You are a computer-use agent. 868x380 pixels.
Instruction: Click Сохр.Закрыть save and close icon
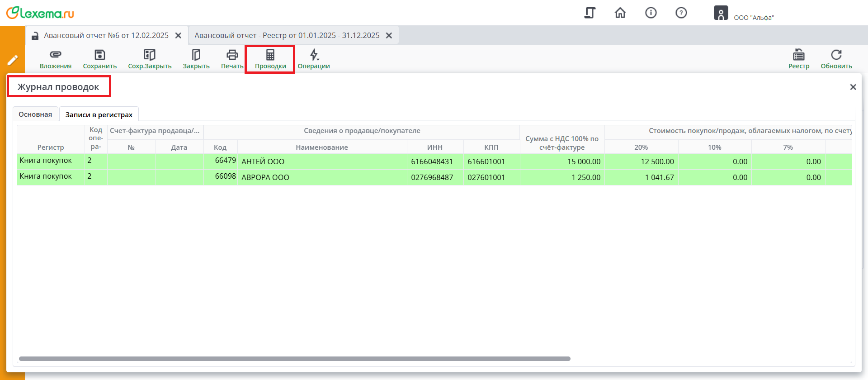(x=149, y=55)
